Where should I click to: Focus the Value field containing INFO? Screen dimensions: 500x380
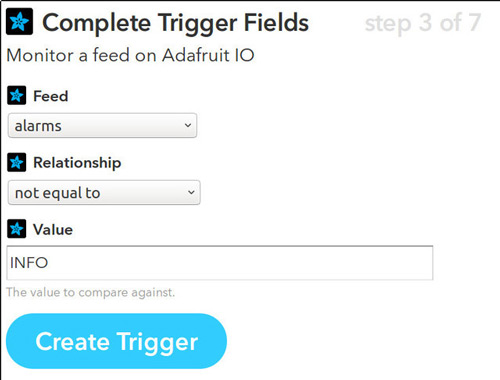coord(220,263)
